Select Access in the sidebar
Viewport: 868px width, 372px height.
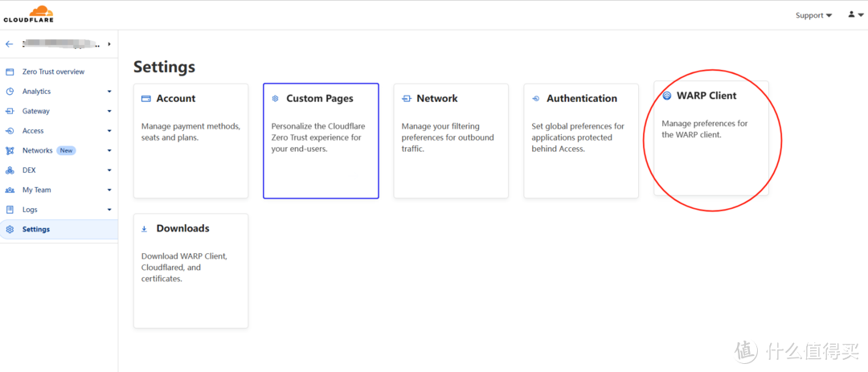point(33,131)
